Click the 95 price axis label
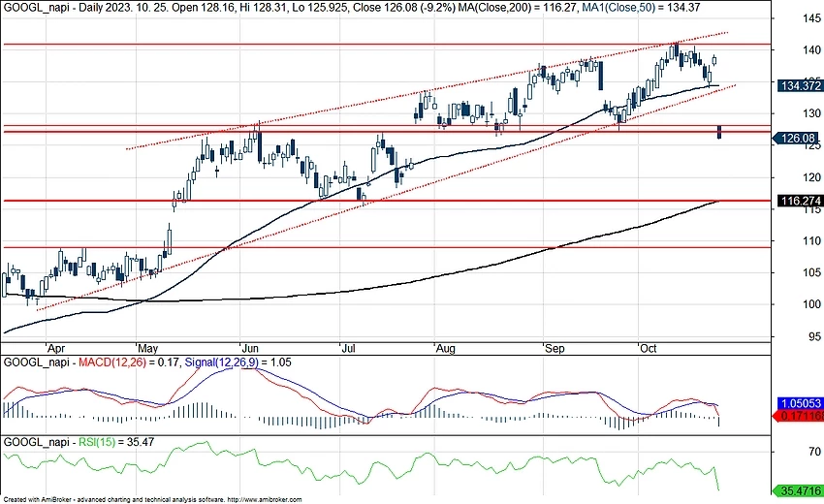Screen dimensions: 824x504 [814, 336]
